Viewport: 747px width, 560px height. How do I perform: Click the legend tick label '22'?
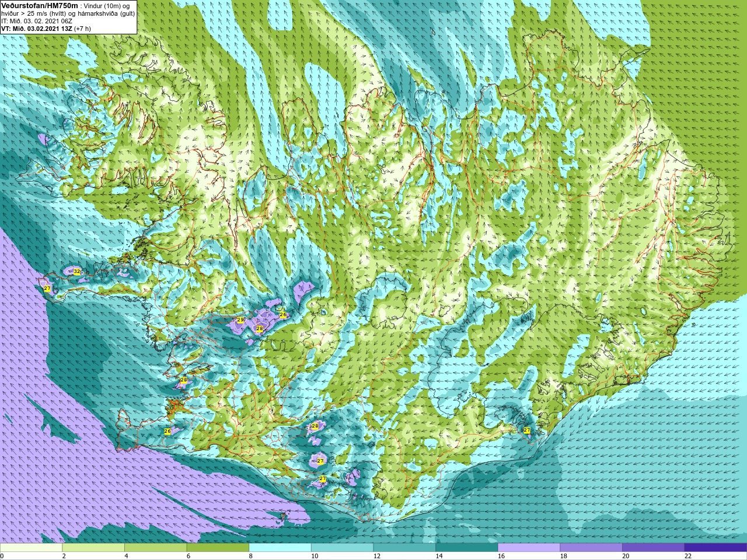[688, 556]
